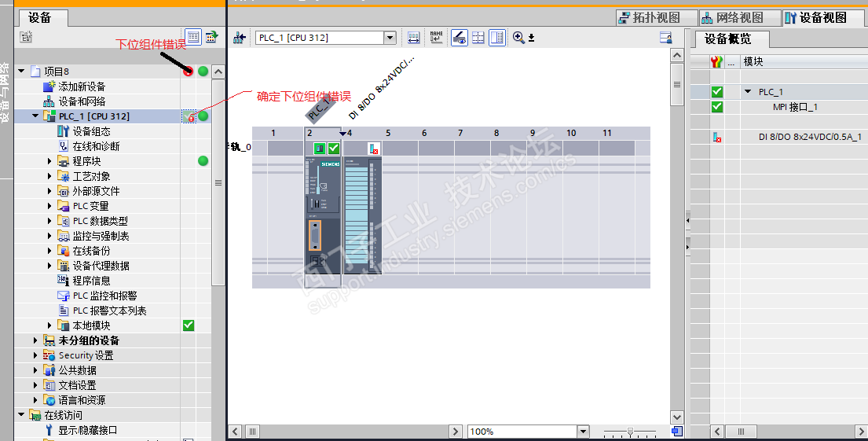868x441 pixels.
Task: Click the PLC_1 diagnostic error status icon
Action: (x=189, y=116)
